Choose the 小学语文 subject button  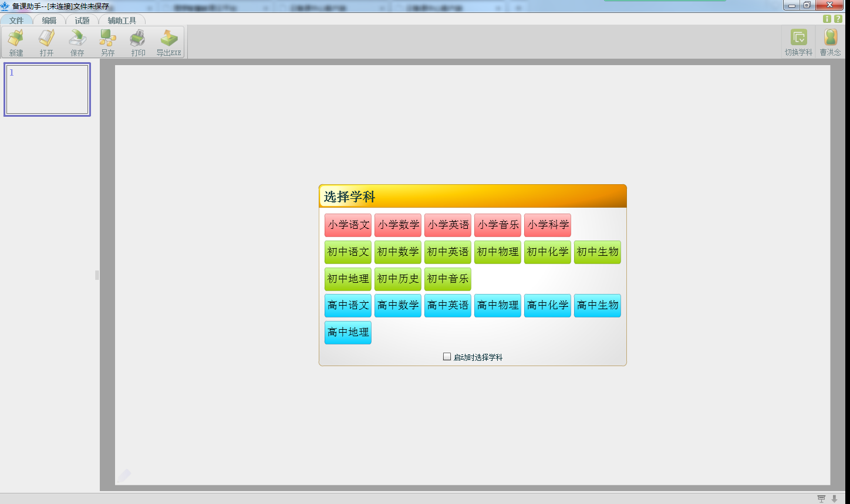(x=348, y=225)
